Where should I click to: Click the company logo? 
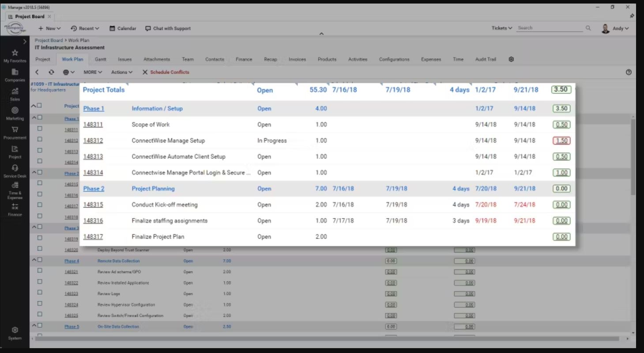15,28
